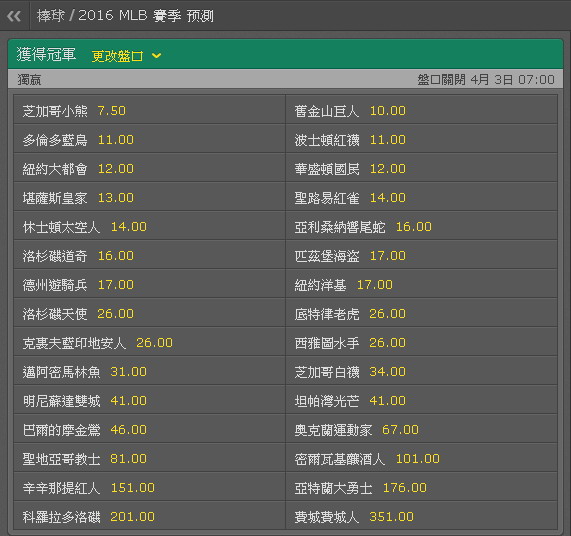The image size is (571, 536).
Task: Open the 更改盤口 dropdown
Action: pyautogui.click(x=126, y=56)
